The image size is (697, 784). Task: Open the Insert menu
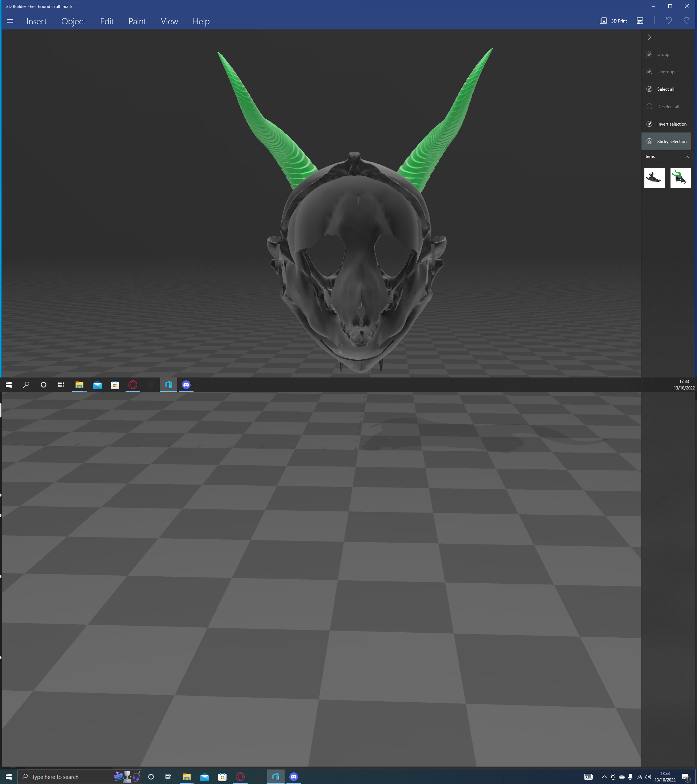[36, 21]
